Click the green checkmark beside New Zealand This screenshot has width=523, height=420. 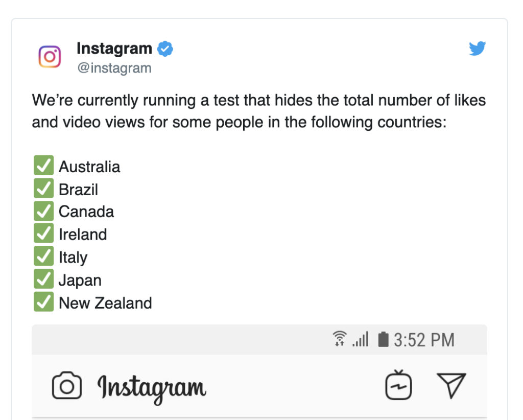[x=44, y=301]
